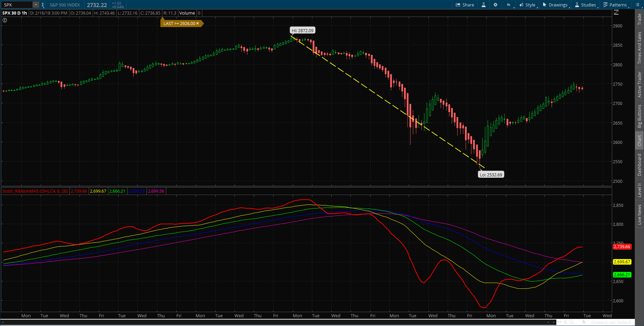Open the 1h timeframe dropdown
Screen dimensions: 644x326
click(x=509, y=5)
